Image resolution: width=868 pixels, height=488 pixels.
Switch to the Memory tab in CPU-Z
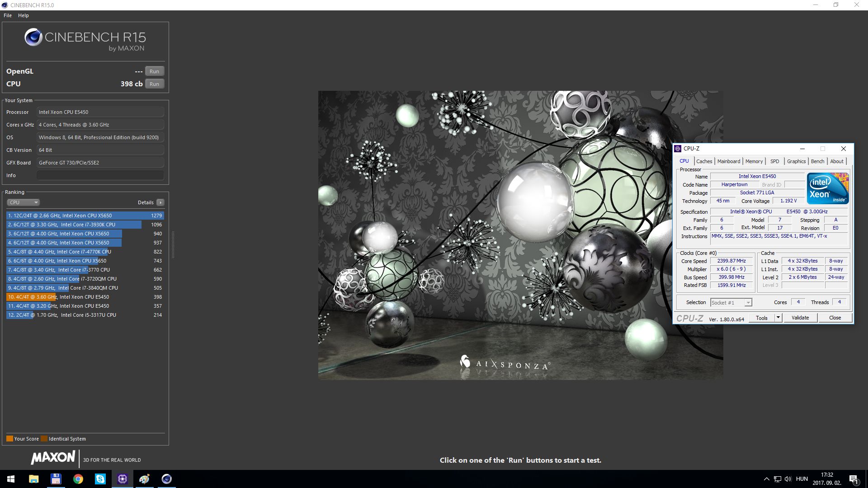click(x=754, y=161)
